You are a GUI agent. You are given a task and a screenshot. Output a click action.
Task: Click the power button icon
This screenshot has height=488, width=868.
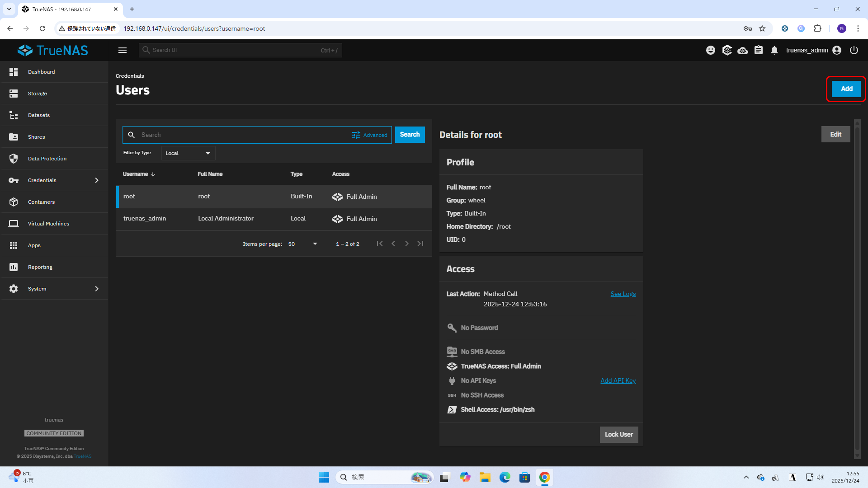854,50
